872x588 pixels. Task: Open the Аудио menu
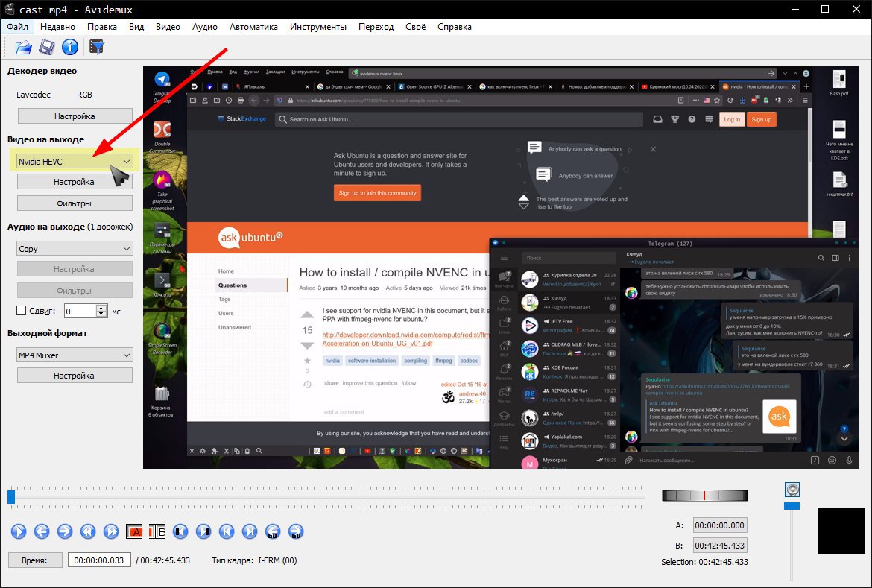(x=205, y=27)
